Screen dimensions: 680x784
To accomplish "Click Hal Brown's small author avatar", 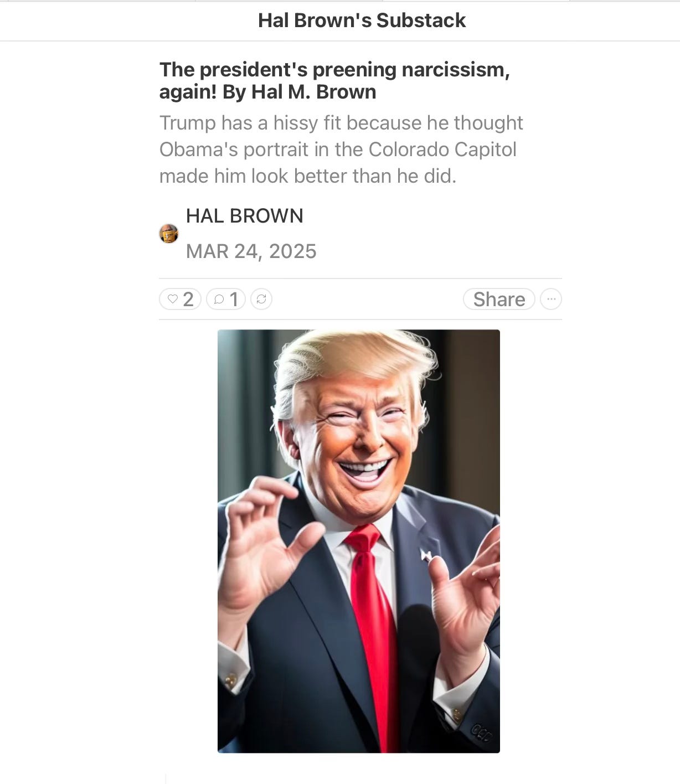I will [x=169, y=234].
